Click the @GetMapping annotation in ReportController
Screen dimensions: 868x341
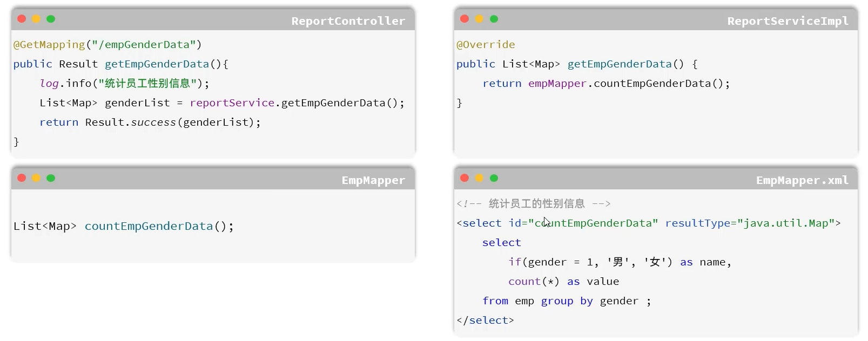coord(49,45)
